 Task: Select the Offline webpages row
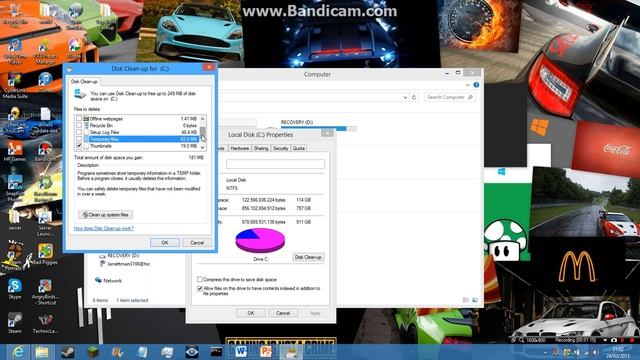click(x=137, y=119)
